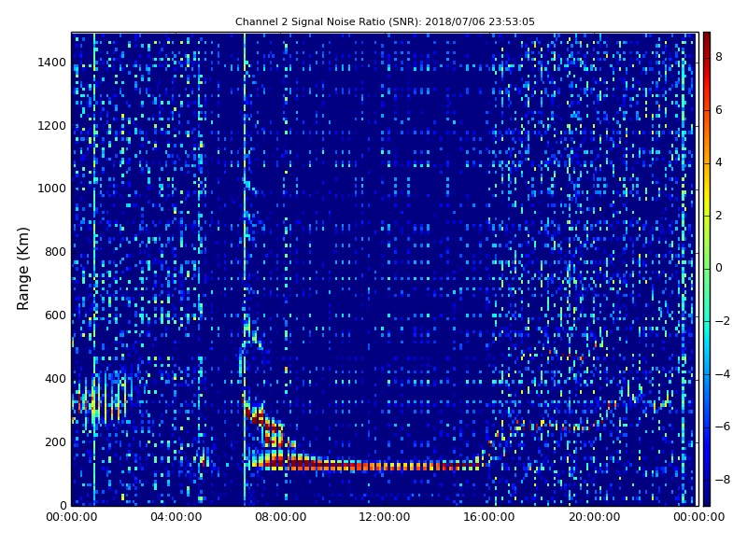Click the colorbar tick label 2
Image resolution: width=747 pixels, height=560 pixels.
click(x=719, y=216)
